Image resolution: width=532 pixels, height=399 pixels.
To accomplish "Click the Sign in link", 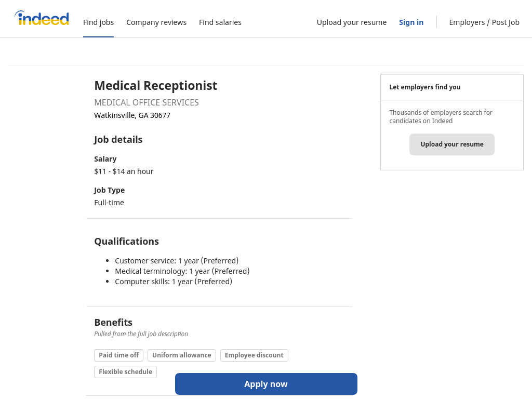I will pos(411,22).
